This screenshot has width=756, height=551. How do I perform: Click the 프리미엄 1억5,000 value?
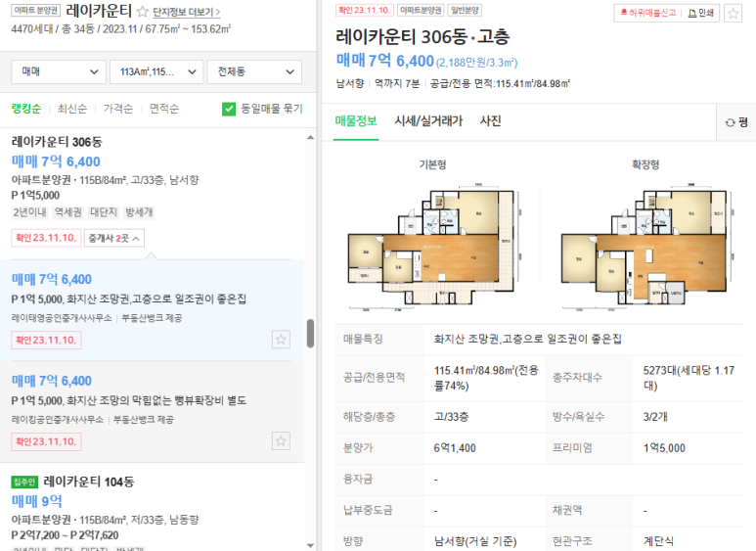pyautogui.click(x=664, y=448)
